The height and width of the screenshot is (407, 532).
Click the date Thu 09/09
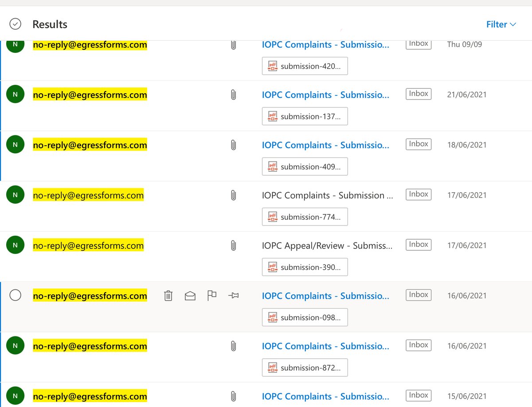[465, 44]
